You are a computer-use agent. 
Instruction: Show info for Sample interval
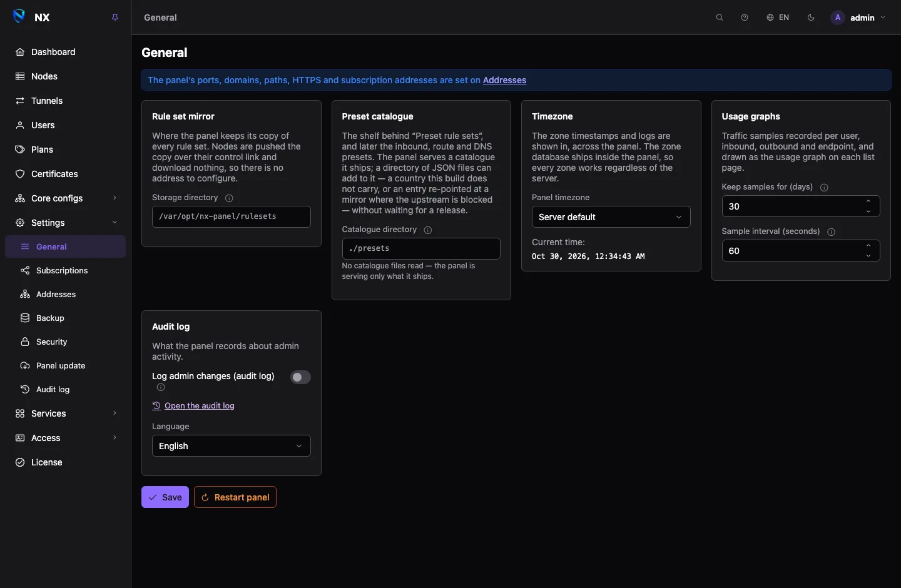pos(831,232)
